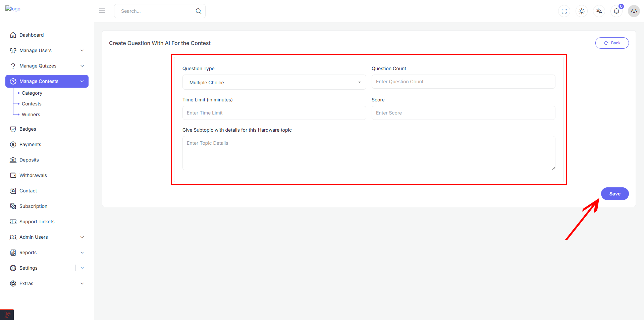The width and height of the screenshot is (644, 320).
Task: Click the Contact book icon
Action: coord(13,191)
